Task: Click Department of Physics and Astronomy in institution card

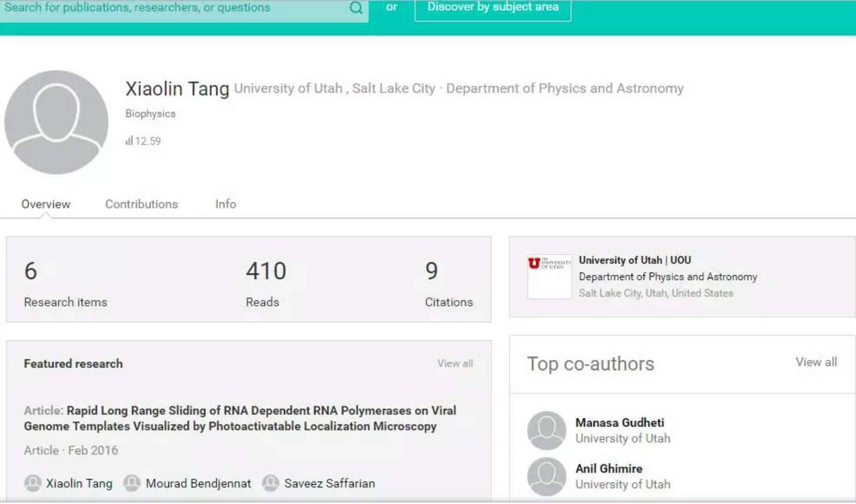Action: [668, 277]
